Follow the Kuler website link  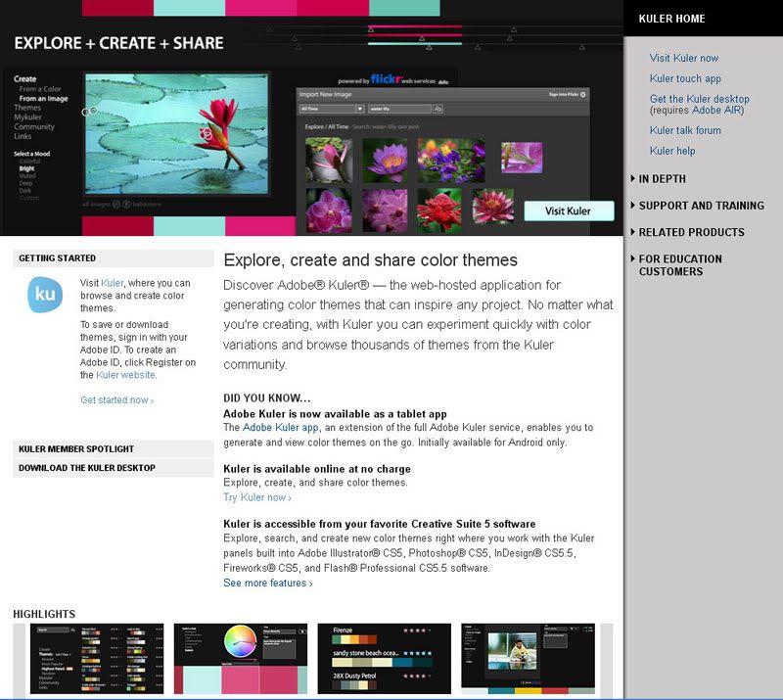pos(125,375)
